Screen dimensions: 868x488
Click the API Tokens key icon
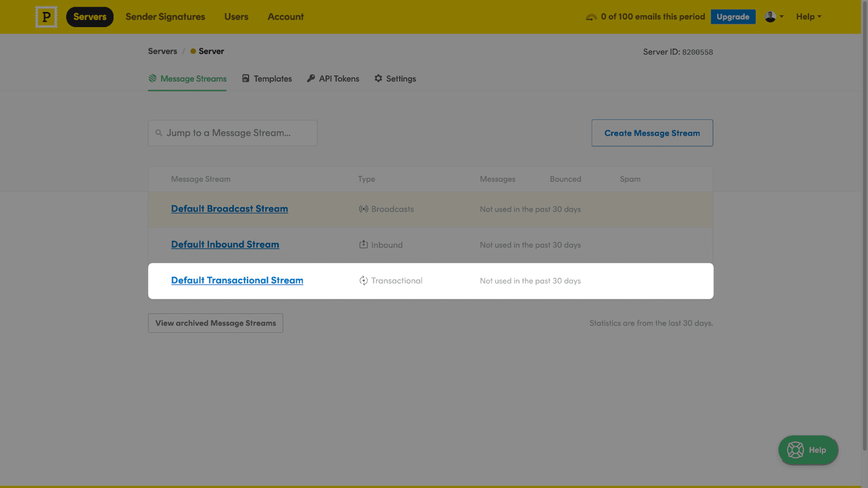click(310, 78)
